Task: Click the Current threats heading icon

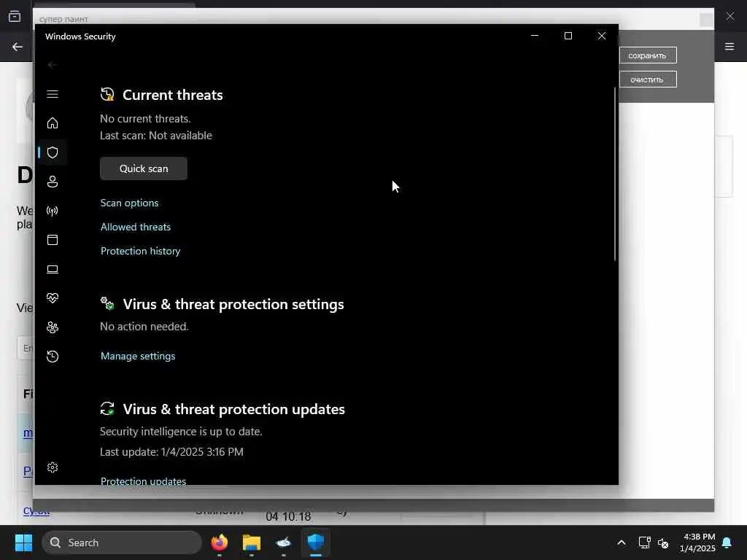Action: 107,94
